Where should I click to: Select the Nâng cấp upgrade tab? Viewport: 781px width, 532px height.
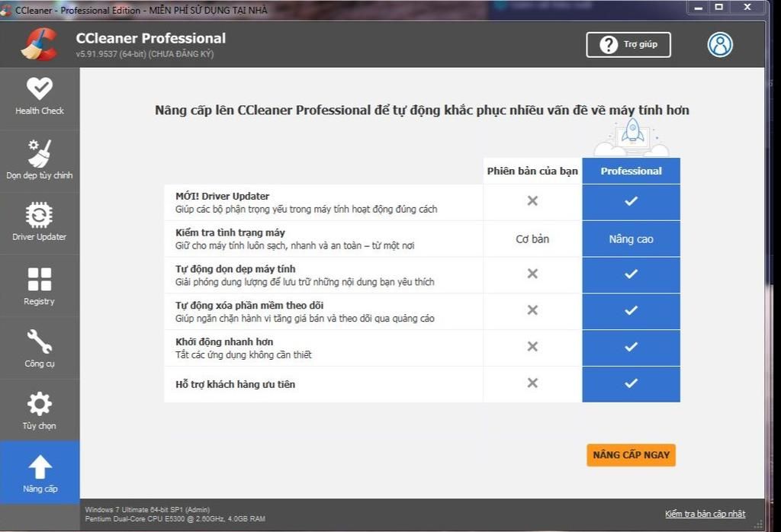point(40,473)
